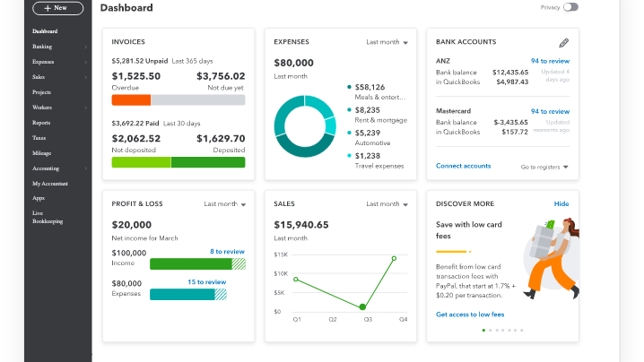Image resolution: width=644 pixels, height=362 pixels.
Task: Click the expenses donut chart
Action: click(x=305, y=126)
